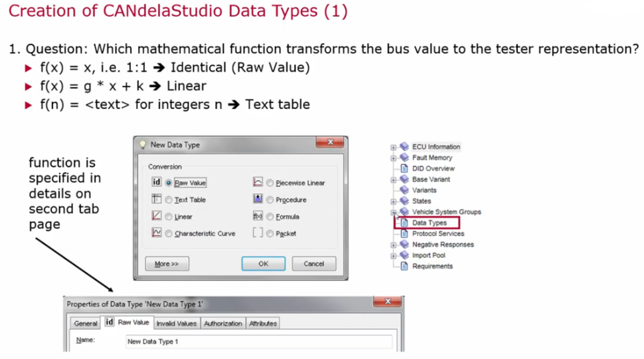Click the Procedure conversion icon
This screenshot has width=644, height=359.
click(x=257, y=199)
